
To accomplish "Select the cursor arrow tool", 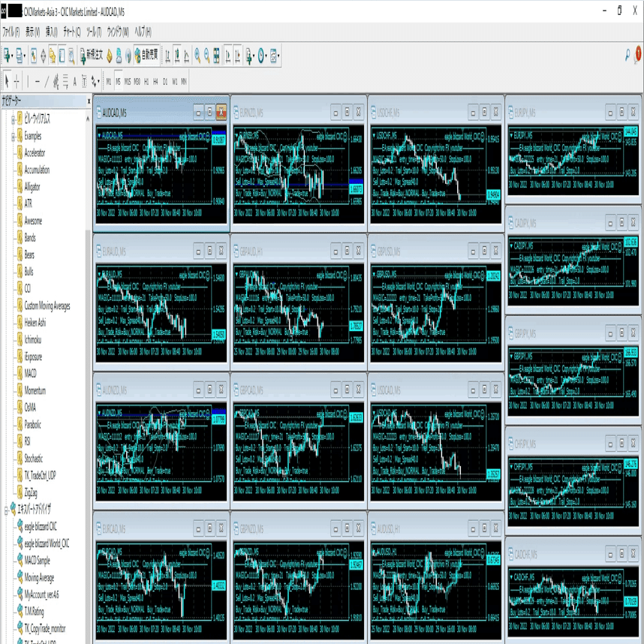I will click(x=7, y=81).
